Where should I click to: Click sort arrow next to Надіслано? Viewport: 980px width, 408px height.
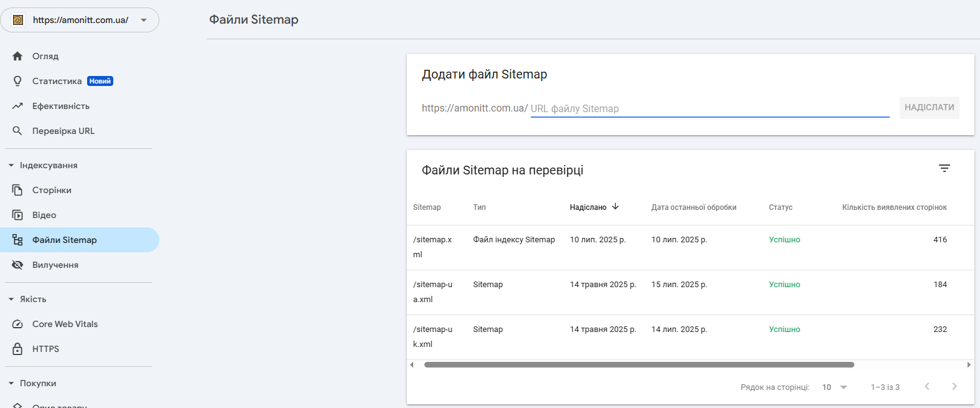pos(615,207)
